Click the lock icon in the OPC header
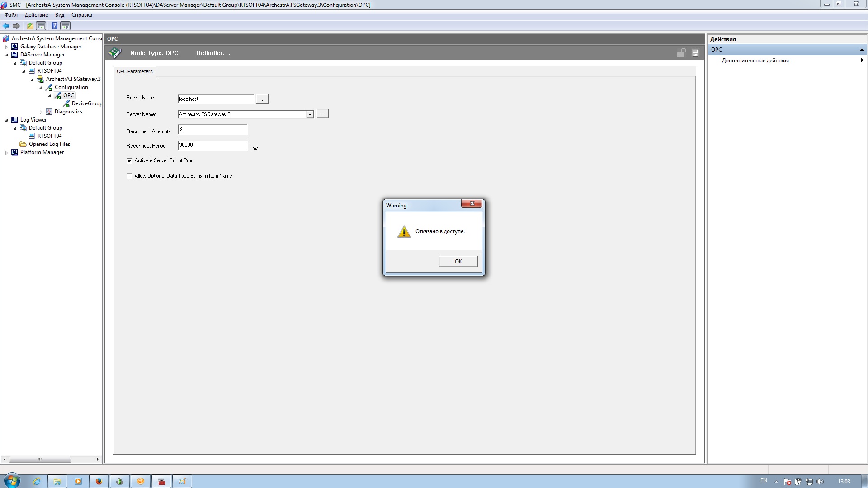The width and height of the screenshot is (868, 488). tap(681, 53)
